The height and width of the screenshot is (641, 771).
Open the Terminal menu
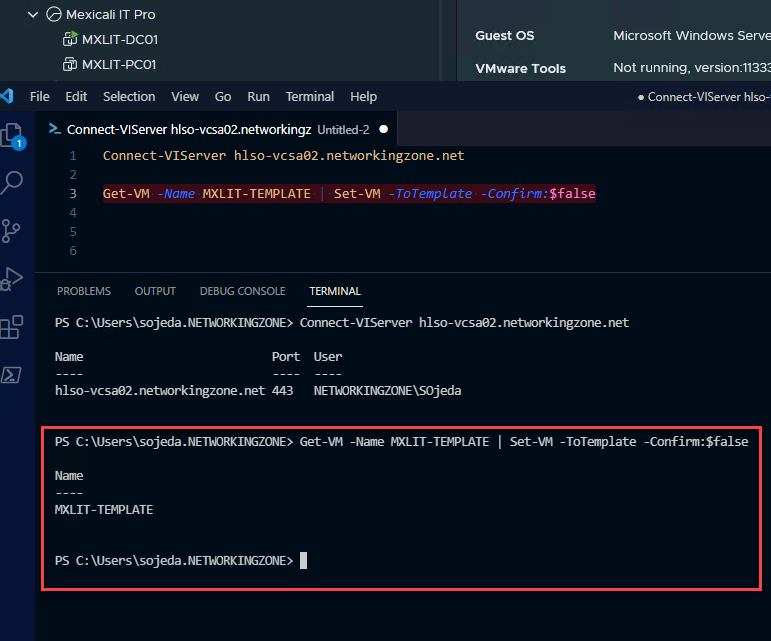310,97
